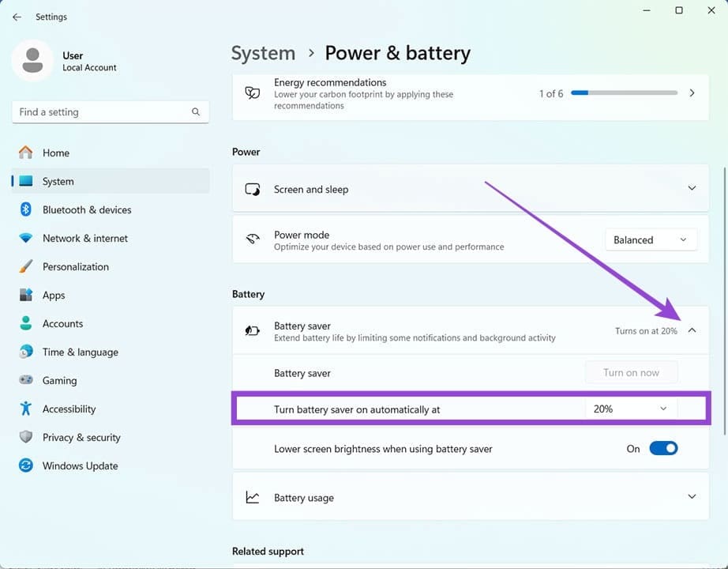
Task: Open the Accessibility figure icon
Action: [26, 409]
